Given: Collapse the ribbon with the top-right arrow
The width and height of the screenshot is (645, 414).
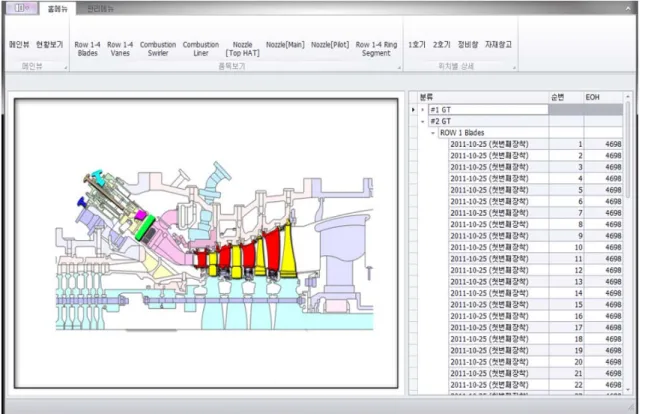Looking at the screenshot, I should 629,9.
